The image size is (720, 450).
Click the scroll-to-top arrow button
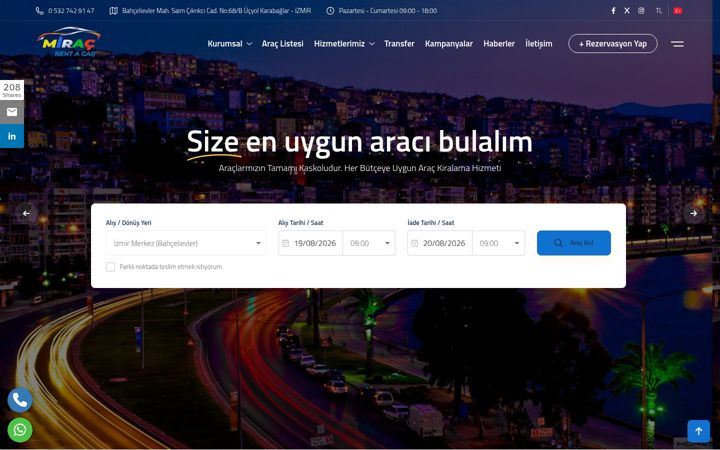[x=698, y=431]
